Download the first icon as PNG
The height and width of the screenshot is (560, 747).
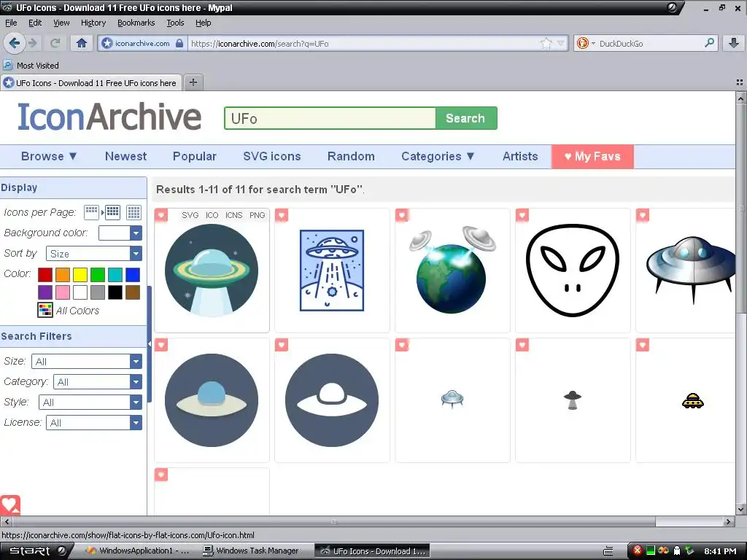click(258, 215)
